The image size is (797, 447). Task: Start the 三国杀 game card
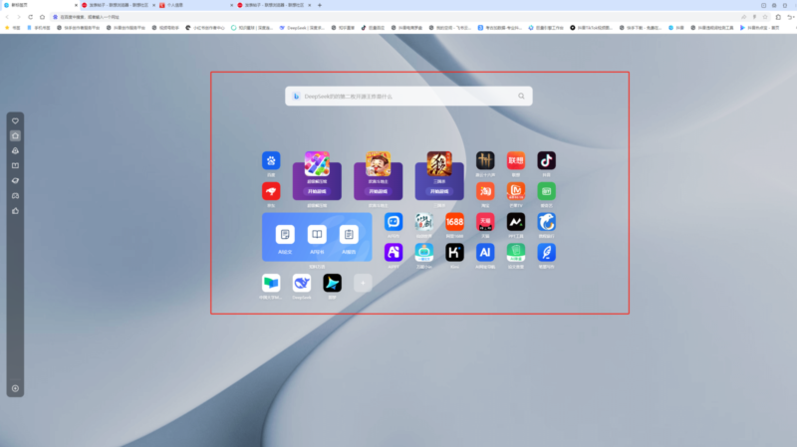tap(439, 192)
